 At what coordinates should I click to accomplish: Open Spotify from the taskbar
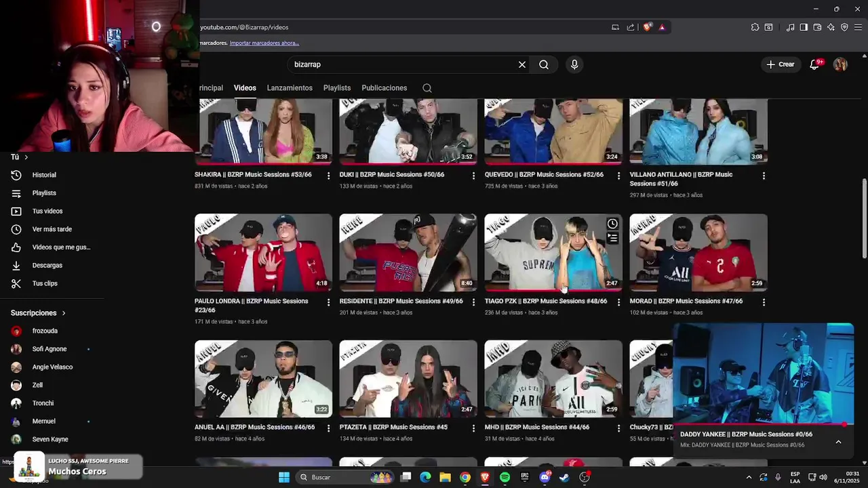coord(505,477)
